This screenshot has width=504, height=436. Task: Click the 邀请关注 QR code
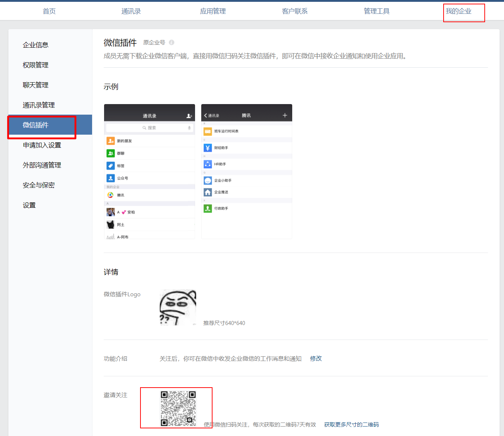pyautogui.click(x=178, y=409)
